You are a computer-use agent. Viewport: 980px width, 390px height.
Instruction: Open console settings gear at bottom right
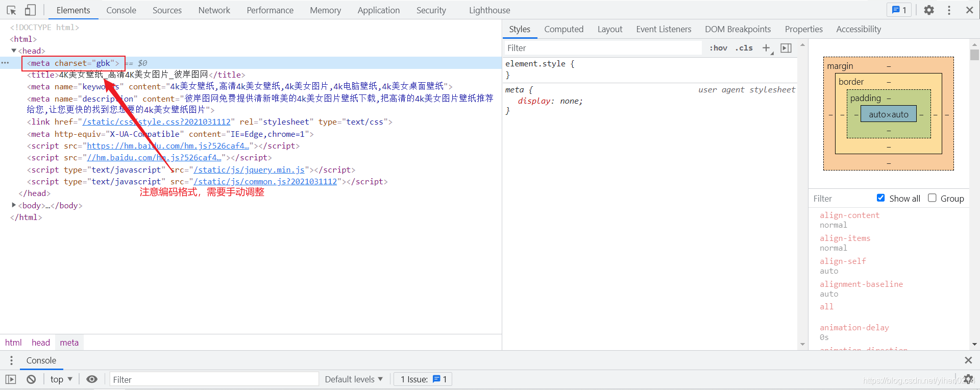(968, 379)
